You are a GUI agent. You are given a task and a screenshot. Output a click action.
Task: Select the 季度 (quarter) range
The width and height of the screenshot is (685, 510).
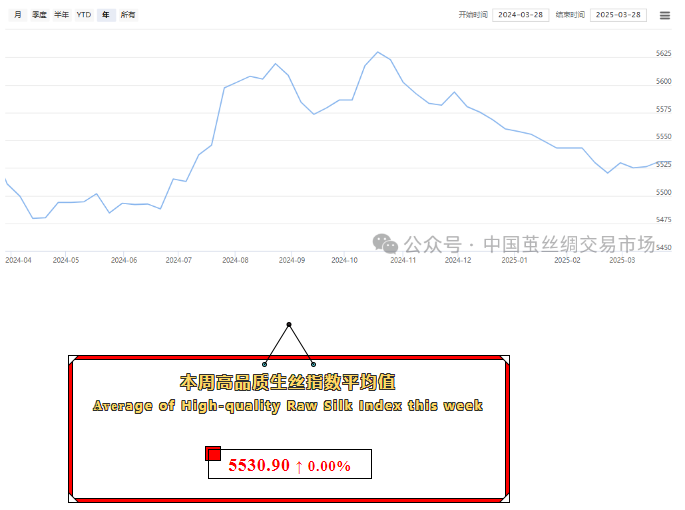(39, 15)
